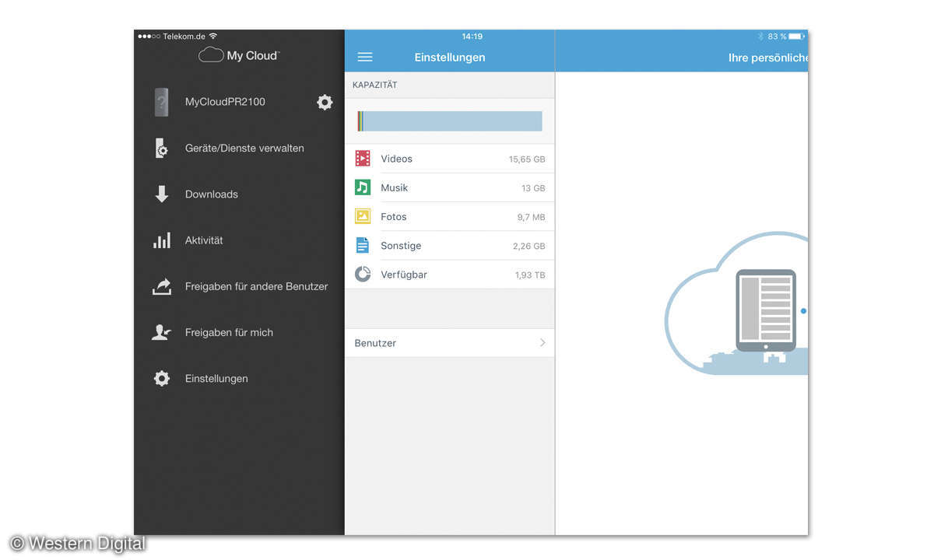Tap the Wi-Fi status icon
Image resolution: width=934 pixels, height=560 pixels.
(x=213, y=37)
